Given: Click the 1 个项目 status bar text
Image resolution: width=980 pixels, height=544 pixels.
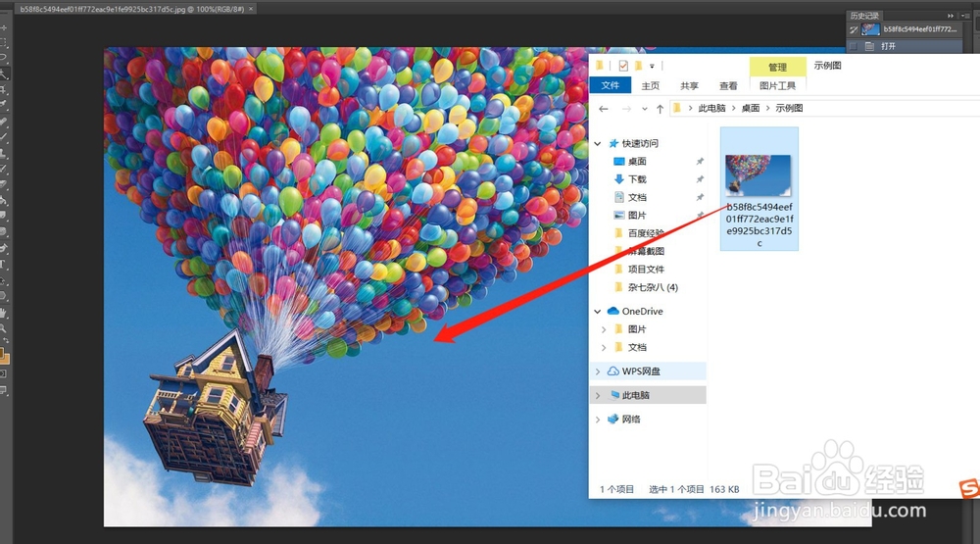Looking at the screenshot, I should click(616, 490).
